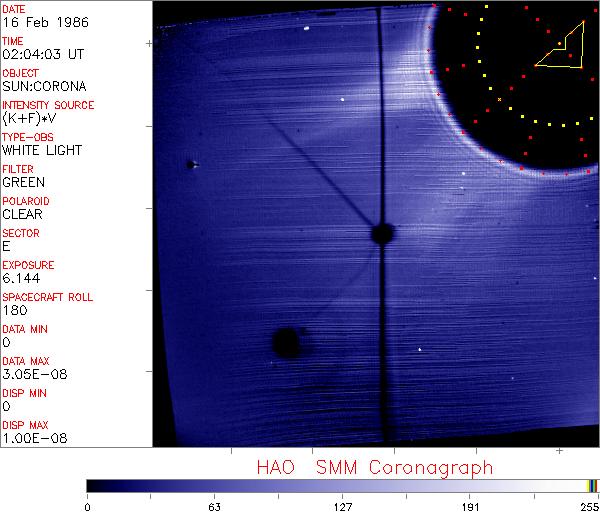The height and width of the screenshot is (512, 600).
Task: Click the GREEN filter value
Action: pyautogui.click(x=23, y=183)
